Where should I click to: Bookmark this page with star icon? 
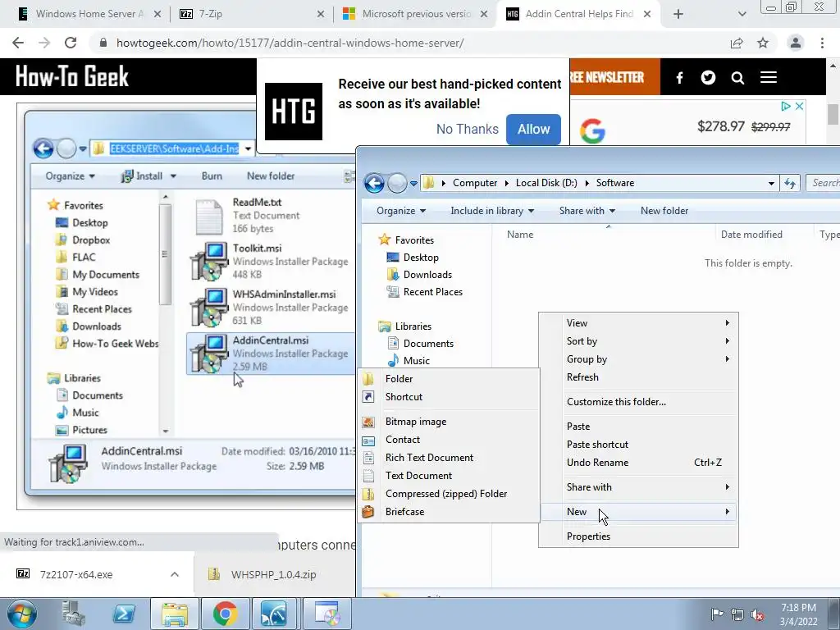point(763,43)
